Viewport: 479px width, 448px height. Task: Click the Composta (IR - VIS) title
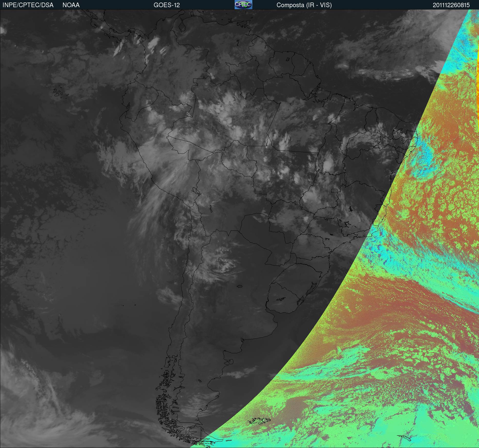point(304,5)
